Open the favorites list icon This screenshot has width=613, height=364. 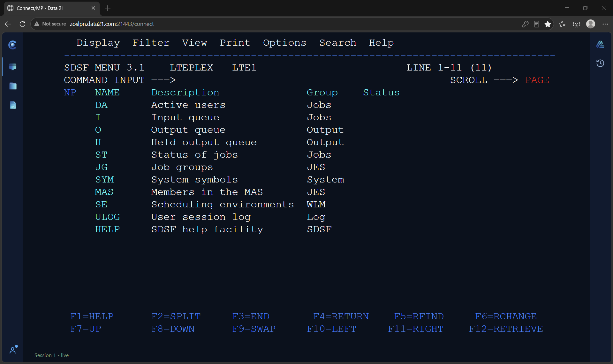tap(562, 24)
